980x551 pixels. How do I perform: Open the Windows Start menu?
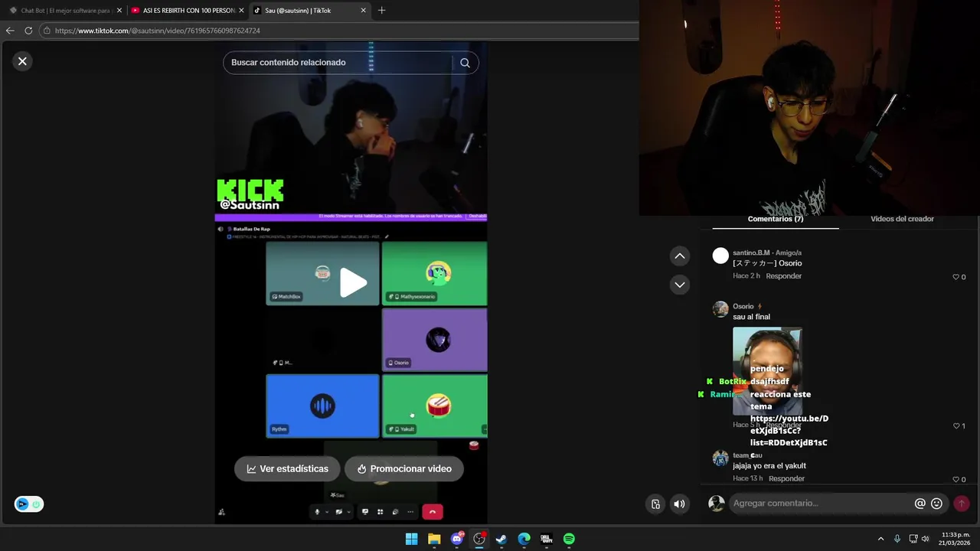coord(411,539)
